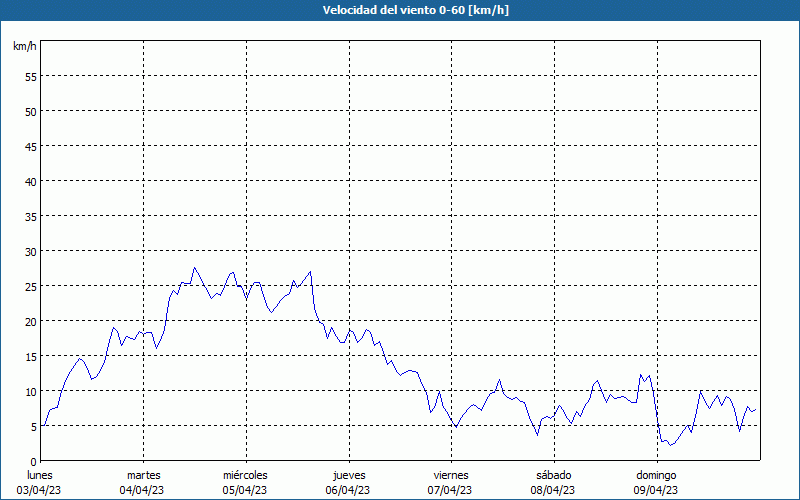Click the y-axis value 40
The height and width of the screenshot is (500, 800).
(x=31, y=182)
